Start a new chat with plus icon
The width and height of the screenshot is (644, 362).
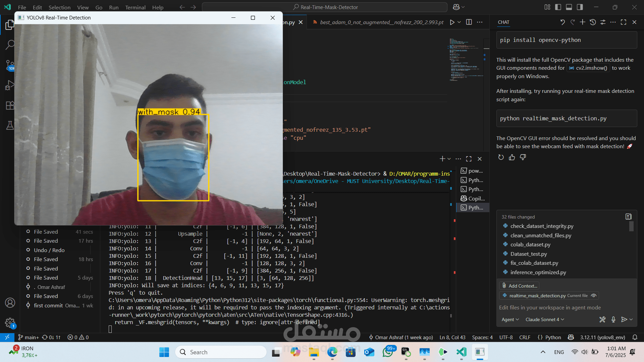point(583,22)
